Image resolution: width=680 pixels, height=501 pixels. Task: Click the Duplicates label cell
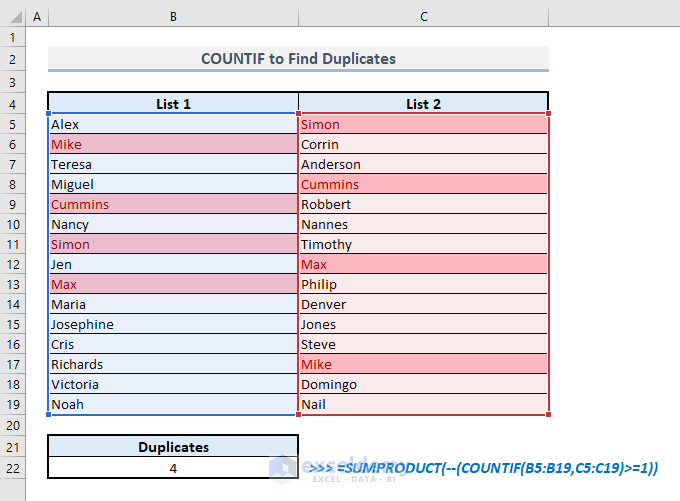point(173,447)
